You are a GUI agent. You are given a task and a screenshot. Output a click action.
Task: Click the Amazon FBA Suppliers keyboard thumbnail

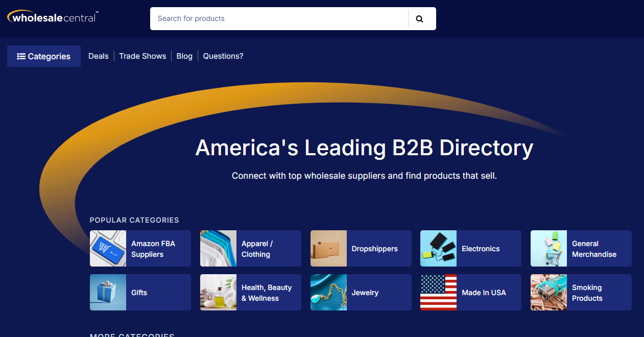[108, 249]
